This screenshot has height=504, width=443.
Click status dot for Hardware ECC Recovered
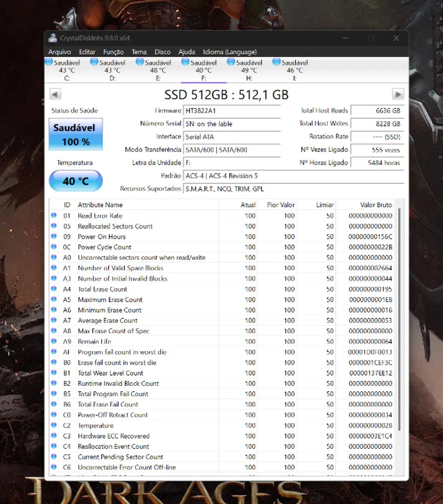coord(54,435)
